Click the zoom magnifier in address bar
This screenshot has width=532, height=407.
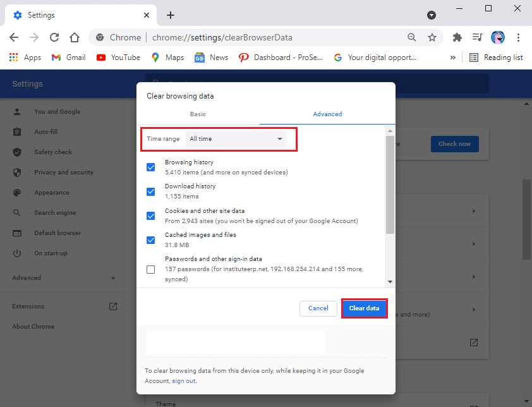[x=411, y=37]
